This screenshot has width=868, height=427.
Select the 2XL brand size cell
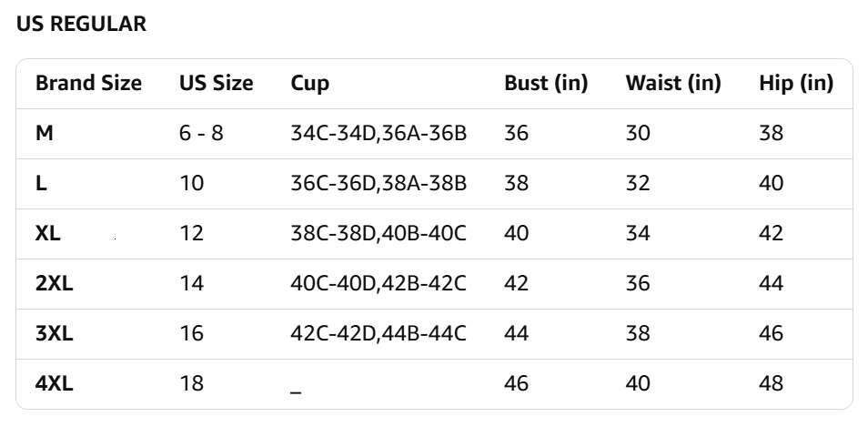click(x=54, y=284)
